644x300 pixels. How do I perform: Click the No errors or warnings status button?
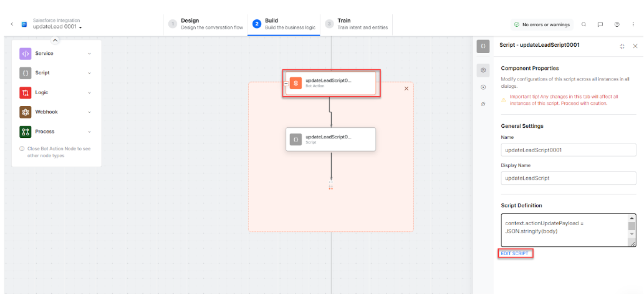point(542,24)
